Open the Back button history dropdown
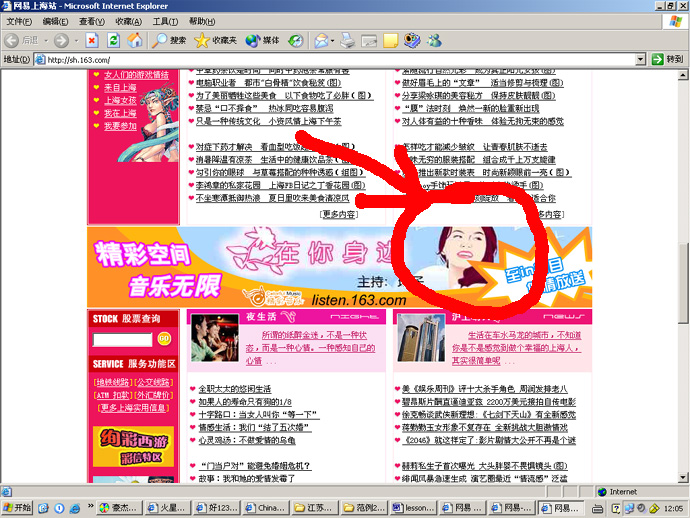The width and height of the screenshot is (690, 518). pyautogui.click(x=46, y=40)
